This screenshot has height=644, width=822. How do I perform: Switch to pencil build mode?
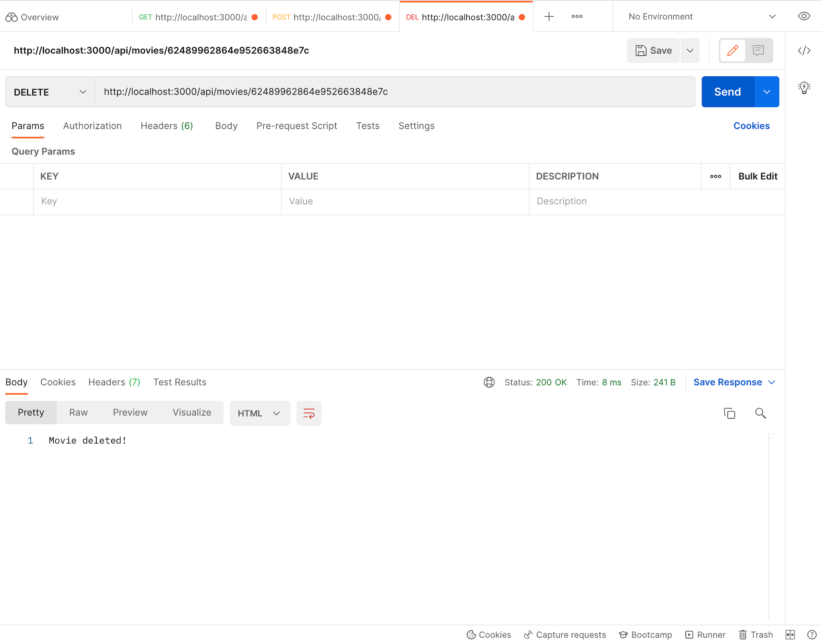point(733,51)
